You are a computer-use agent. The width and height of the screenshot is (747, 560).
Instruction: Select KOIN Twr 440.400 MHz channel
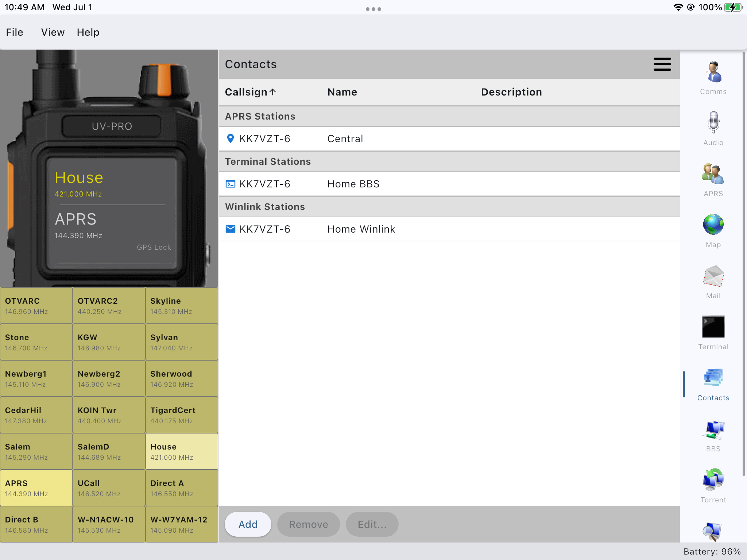(x=109, y=415)
